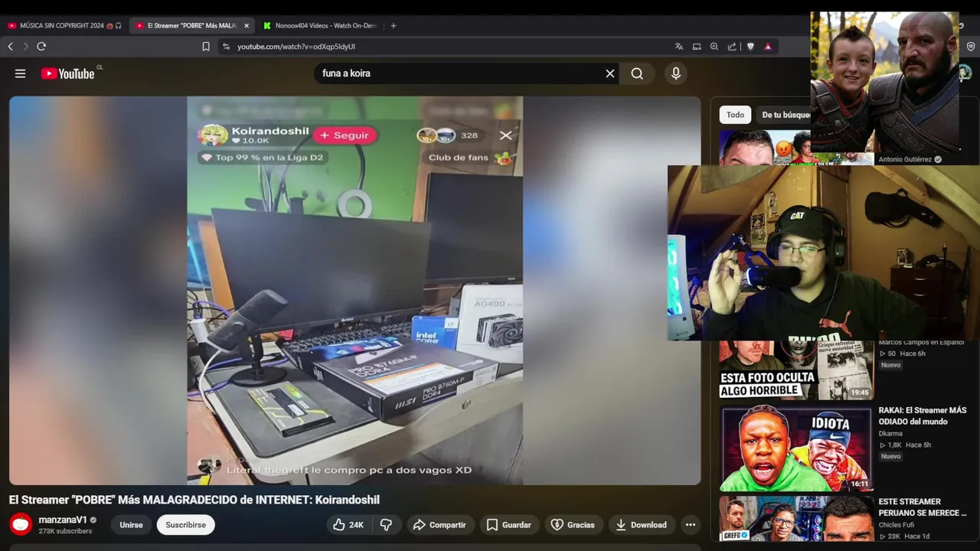Click the Download button
Image resolution: width=980 pixels, height=551 pixels.
(x=641, y=525)
